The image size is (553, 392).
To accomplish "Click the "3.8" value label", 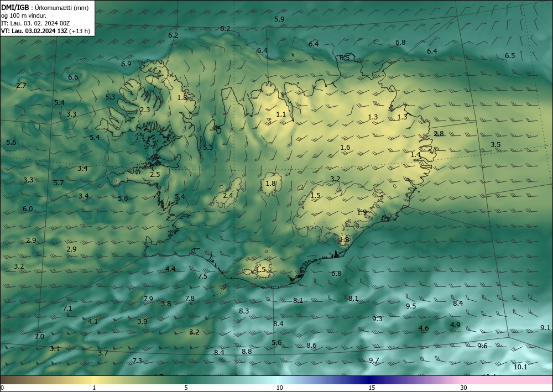I will point(166,304).
